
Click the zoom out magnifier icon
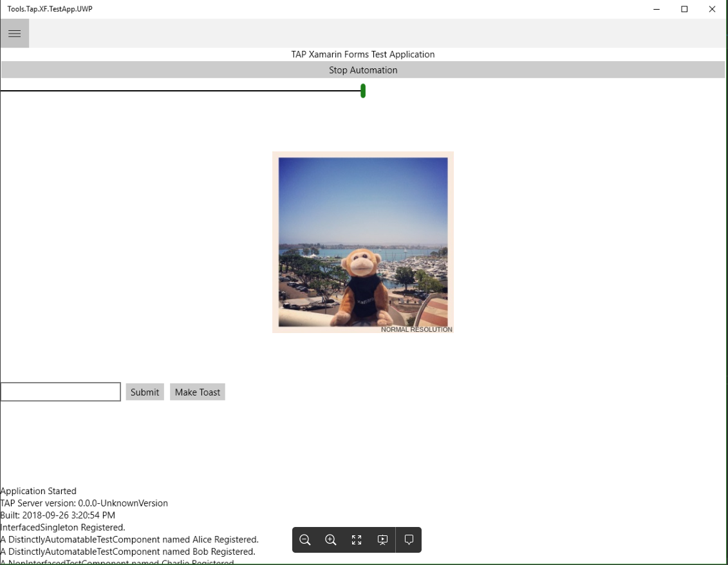pos(305,540)
